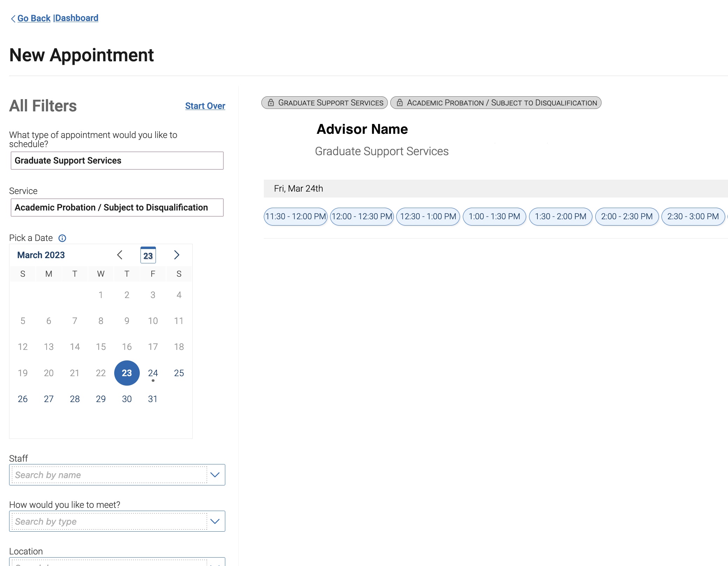Click March 22 on the calendar
Screen dimensions: 728x566
[101, 373]
